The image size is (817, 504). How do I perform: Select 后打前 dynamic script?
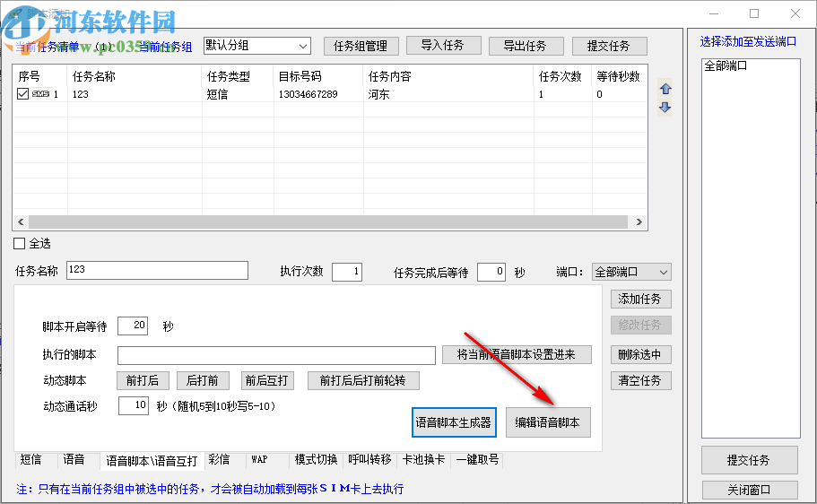pyautogui.click(x=203, y=380)
